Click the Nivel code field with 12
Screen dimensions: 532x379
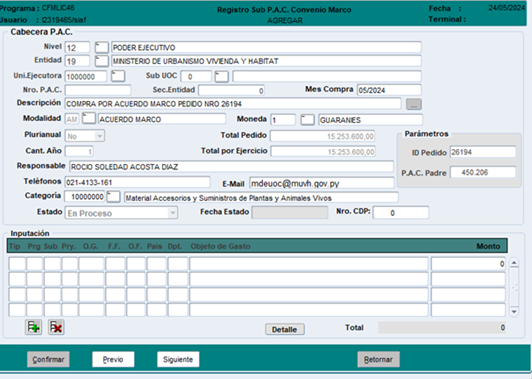77,48
